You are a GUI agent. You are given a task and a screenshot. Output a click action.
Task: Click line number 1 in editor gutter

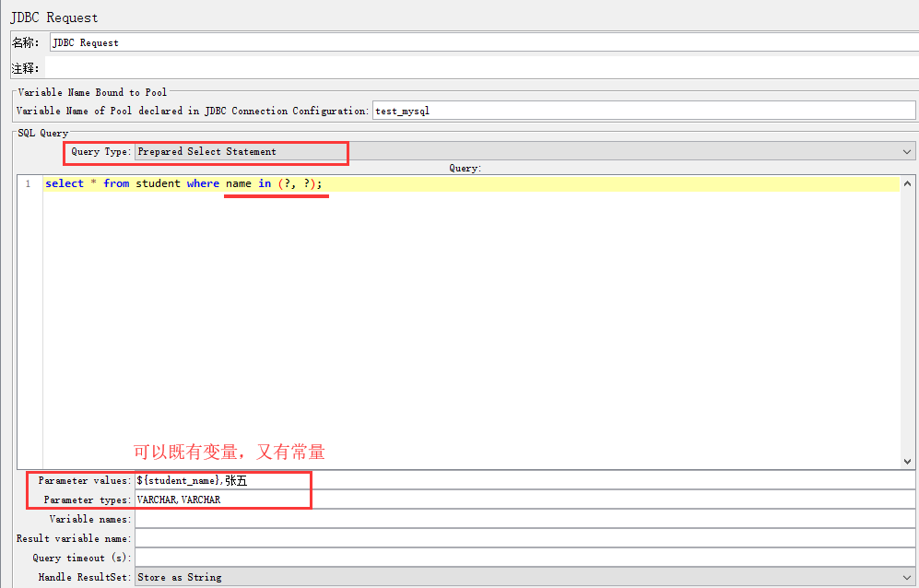tap(28, 183)
